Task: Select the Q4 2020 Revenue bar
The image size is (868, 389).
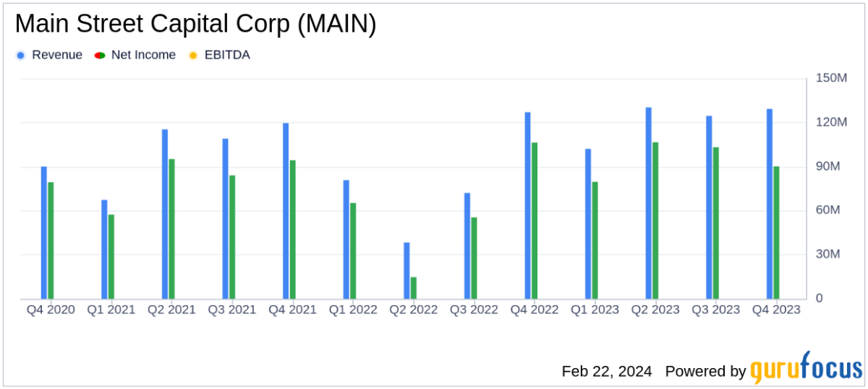Action: 44,233
